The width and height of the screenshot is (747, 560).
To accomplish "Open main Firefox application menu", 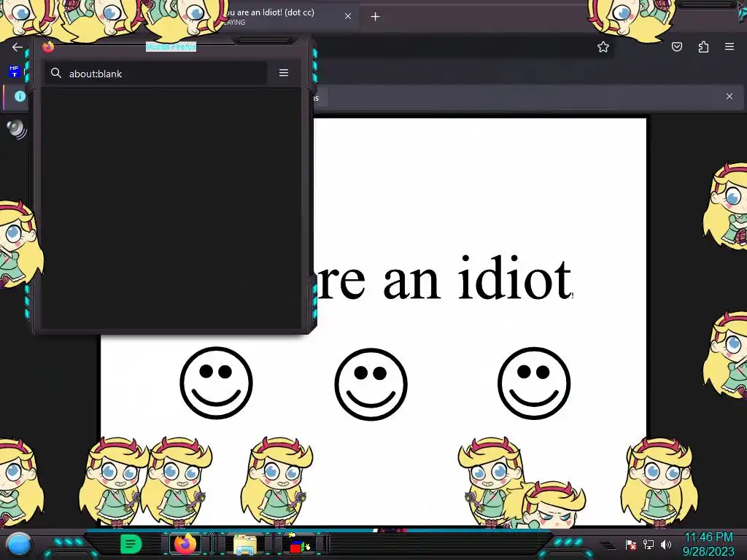I will click(x=729, y=47).
